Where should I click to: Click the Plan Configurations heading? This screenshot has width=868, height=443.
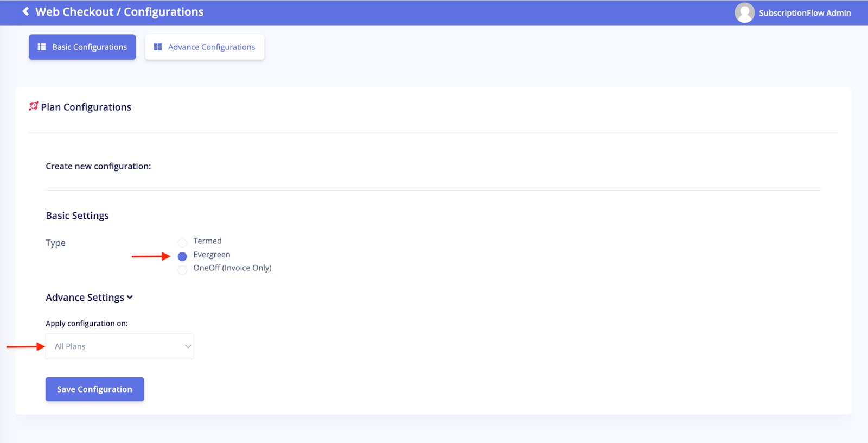[86, 107]
